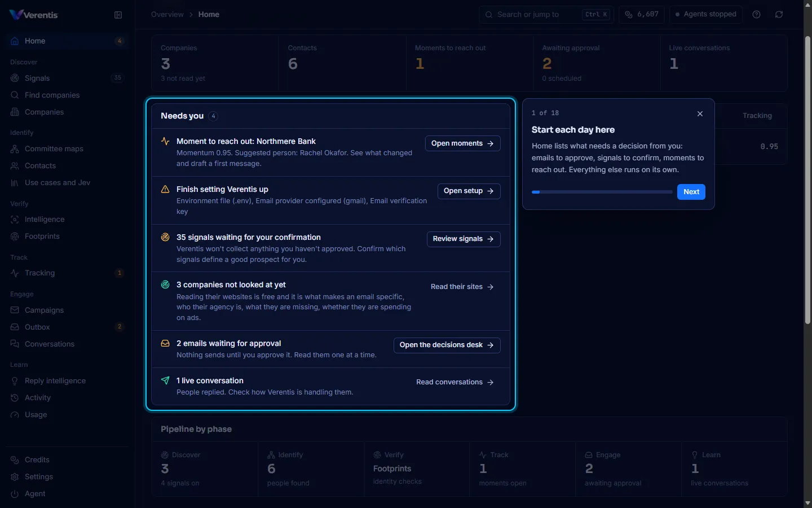Image resolution: width=812 pixels, height=508 pixels.
Task: Click the Credits coins icon in sidebar
Action: click(15, 460)
